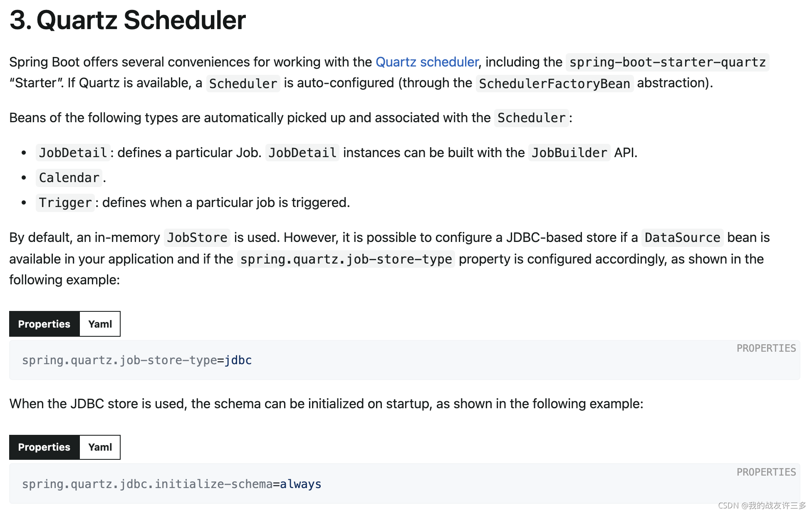Click the Calendar bullet code term
The width and height of the screenshot is (812, 513).
(69, 178)
